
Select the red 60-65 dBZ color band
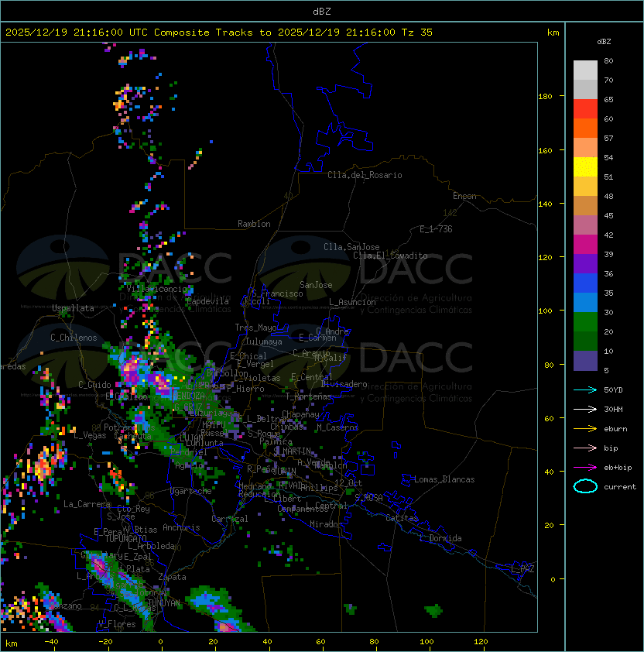(x=585, y=109)
